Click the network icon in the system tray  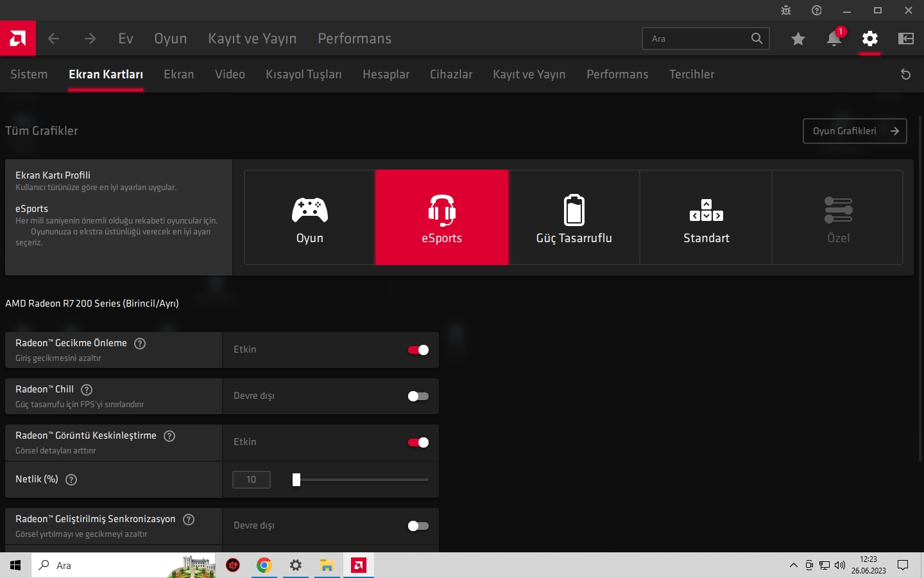[x=825, y=565]
